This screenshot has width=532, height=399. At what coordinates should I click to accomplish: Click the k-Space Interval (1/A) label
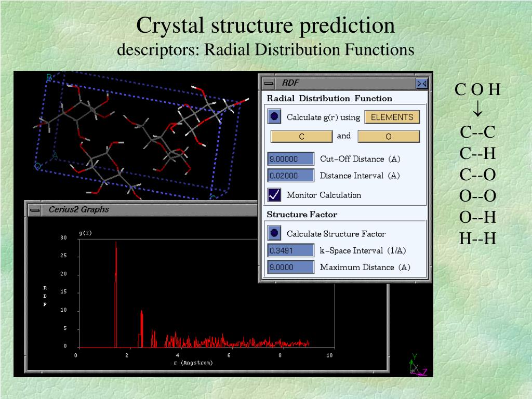363,251
